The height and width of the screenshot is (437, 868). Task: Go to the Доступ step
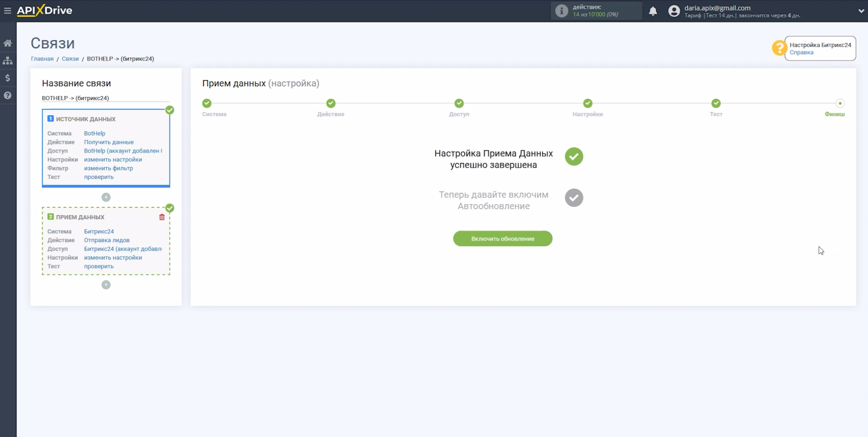(459, 103)
